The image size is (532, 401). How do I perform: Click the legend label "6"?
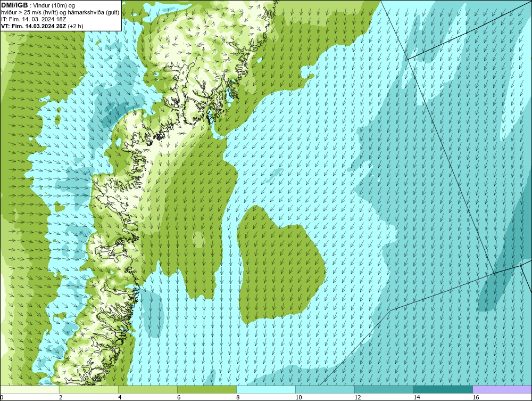point(179,397)
